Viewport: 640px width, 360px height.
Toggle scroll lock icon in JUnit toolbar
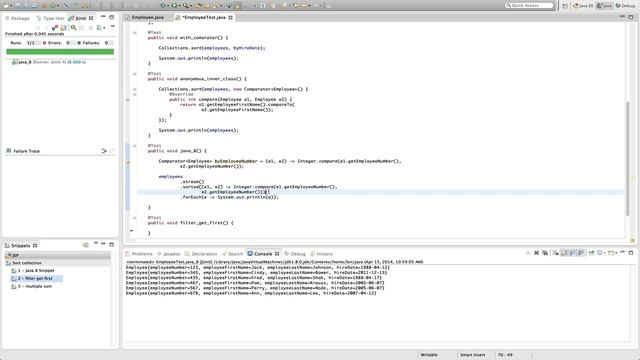63,27
